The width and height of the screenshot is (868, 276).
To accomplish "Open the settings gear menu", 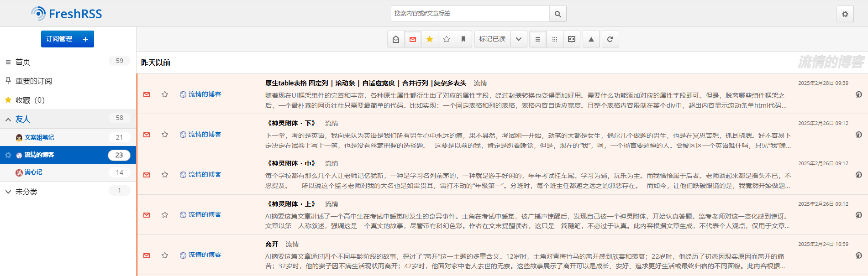I will pos(845,14).
